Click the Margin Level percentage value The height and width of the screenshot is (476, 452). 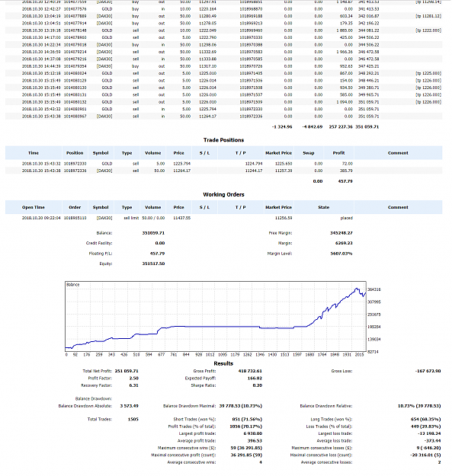pyautogui.click(x=341, y=254)
